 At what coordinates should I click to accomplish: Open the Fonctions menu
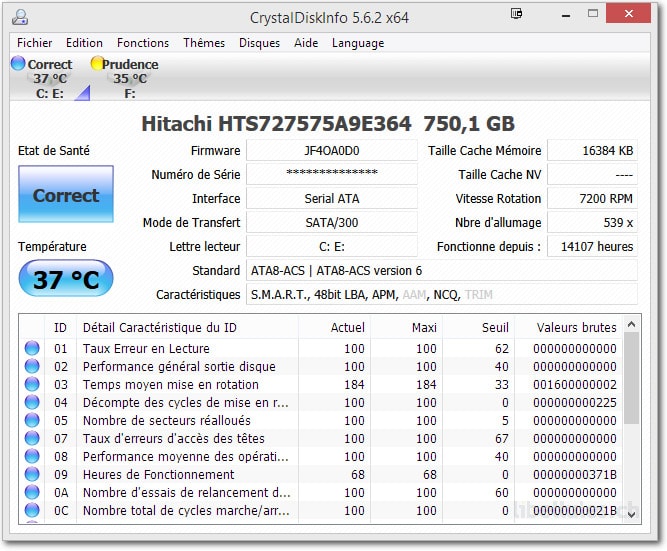[143, 43]
